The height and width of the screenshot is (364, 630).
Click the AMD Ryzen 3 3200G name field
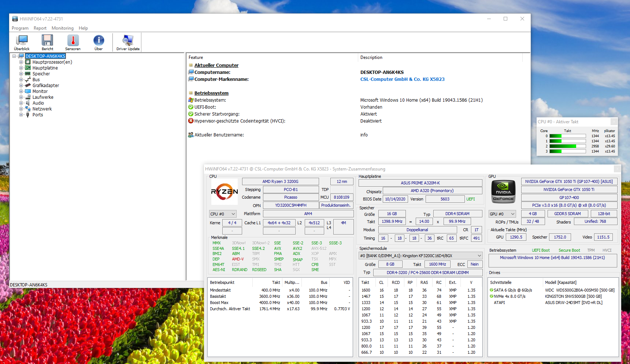click(x=280, y=181)
